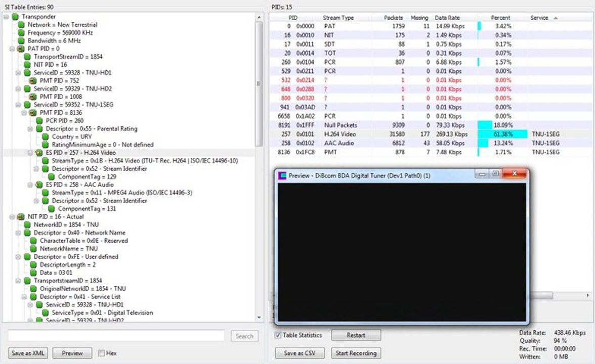595x364 pixels.
Task: Click the icon beside Data = 03 01
Action: coord(33,272)
